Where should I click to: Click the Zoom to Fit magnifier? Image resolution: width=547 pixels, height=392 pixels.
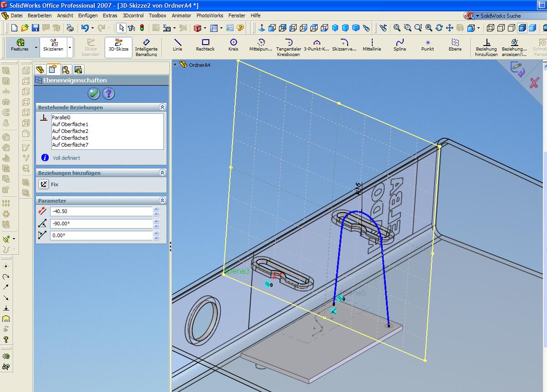397,28
